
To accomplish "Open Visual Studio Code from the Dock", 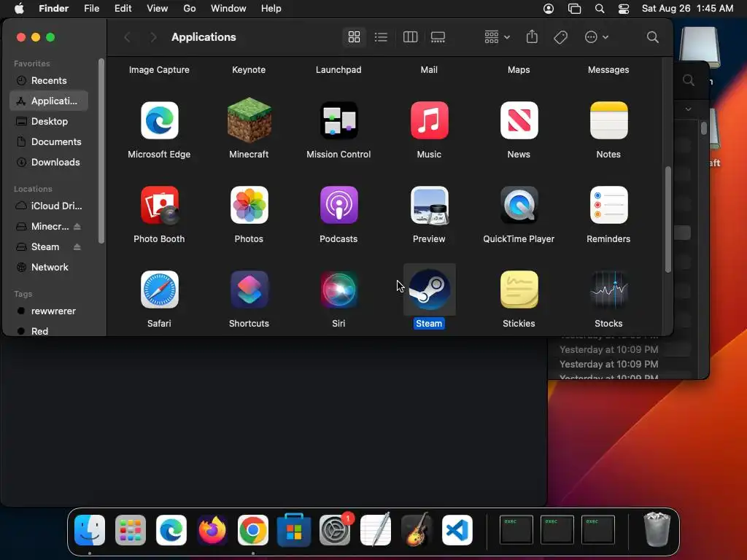I will (x=457, y=530).
